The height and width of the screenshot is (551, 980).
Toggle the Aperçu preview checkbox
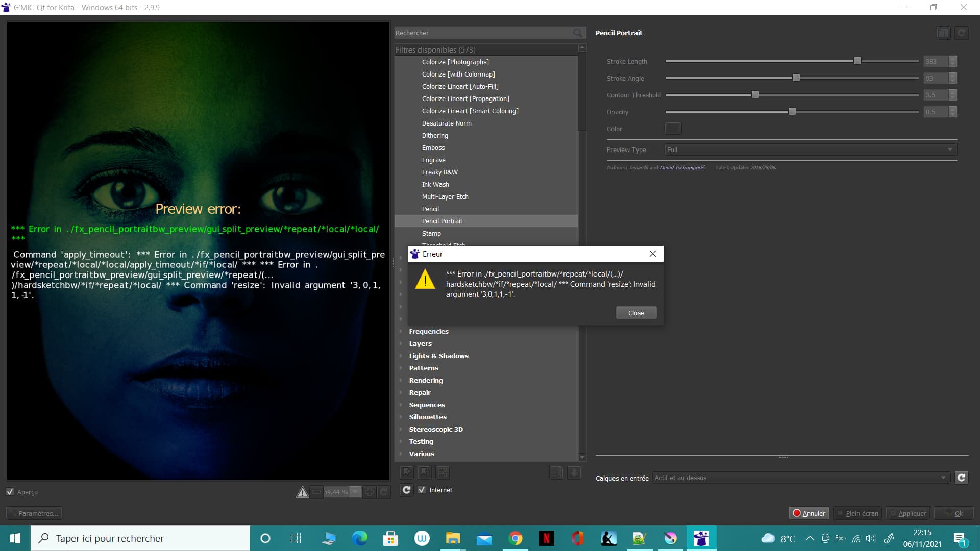click(10, 492)
